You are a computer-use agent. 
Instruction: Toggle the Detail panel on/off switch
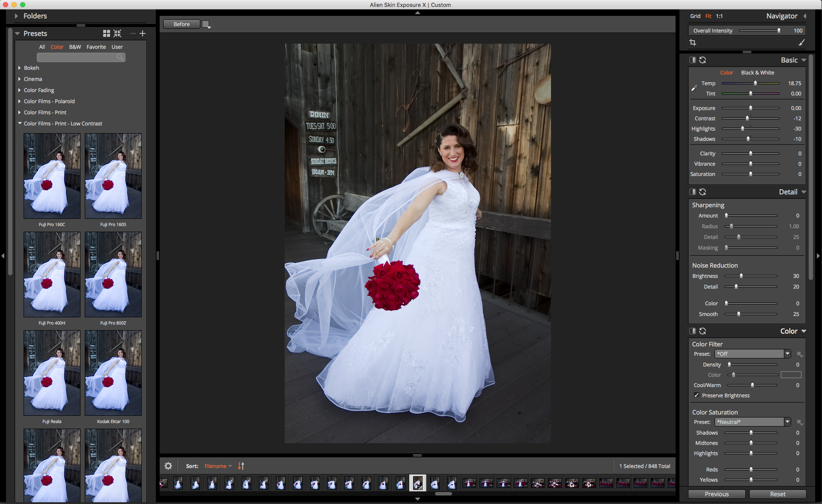tap(692, 192)
